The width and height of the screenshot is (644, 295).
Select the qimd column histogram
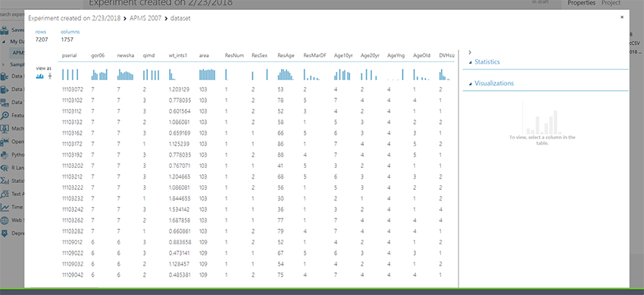[x=151, y=75]
